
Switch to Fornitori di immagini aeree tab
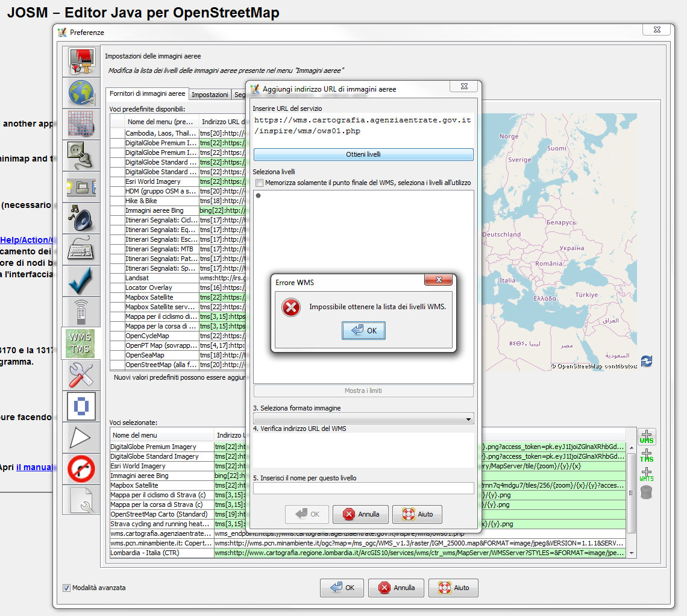click(x=147, y=94)
